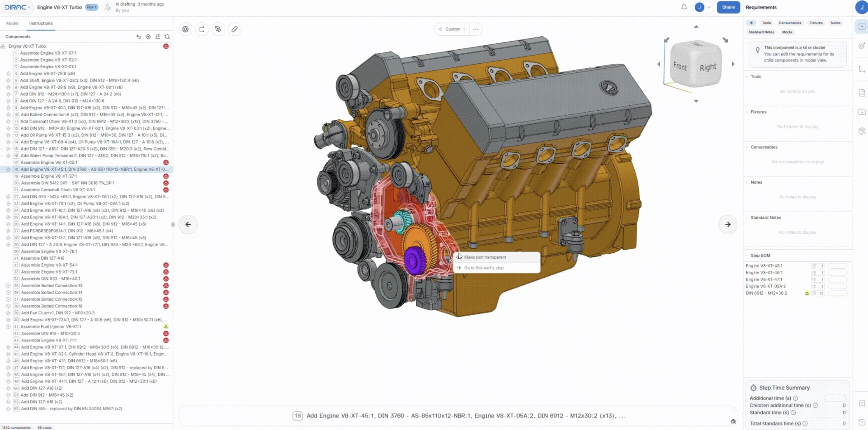Collapse the Consumables requirements section
The width and height of the screenshot is (868, 430).
tap(747, 147)
